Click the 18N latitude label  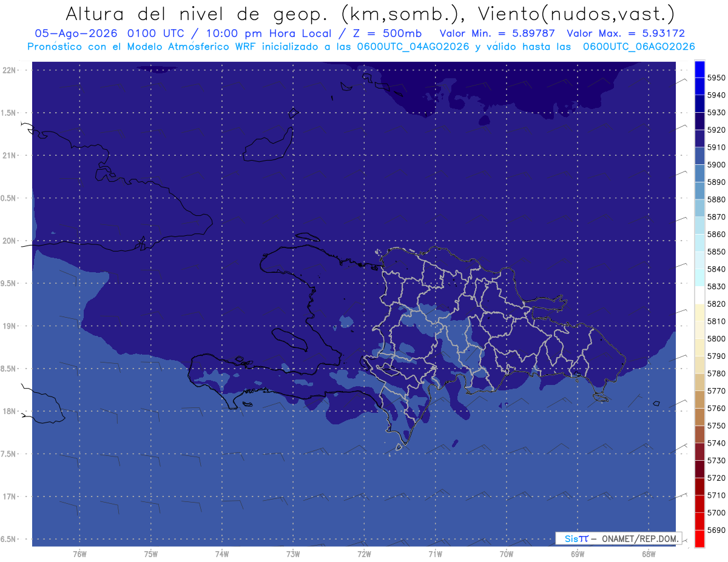[9, 411]
